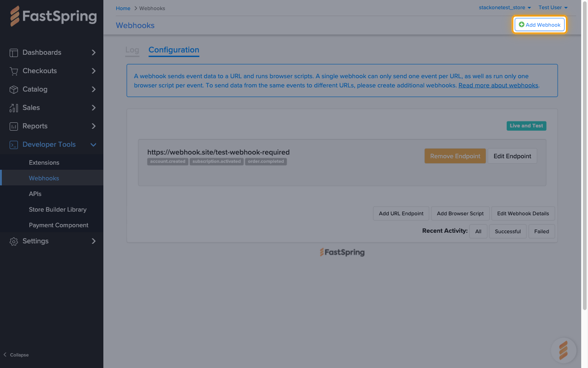
Task: Click the subscription.activated event tag
Action: pyautogui.click(x=216, y=161)
